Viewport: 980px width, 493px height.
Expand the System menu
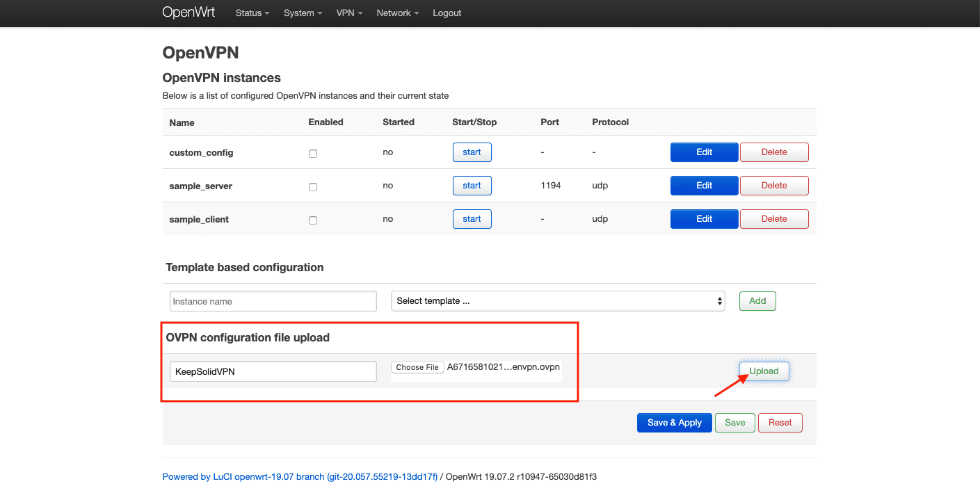[303, 13]
